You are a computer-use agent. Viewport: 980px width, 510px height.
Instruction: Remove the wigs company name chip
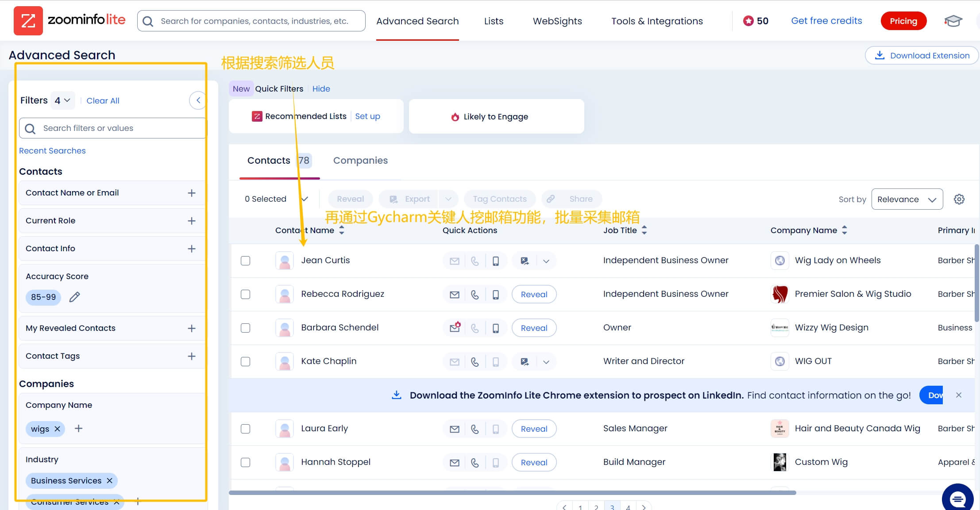[x=57, y=429]
